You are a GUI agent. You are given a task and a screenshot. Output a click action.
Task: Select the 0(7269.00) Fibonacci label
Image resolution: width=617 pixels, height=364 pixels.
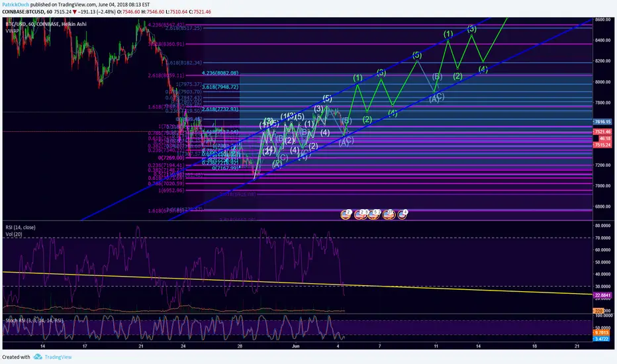[x=171, y=158]
